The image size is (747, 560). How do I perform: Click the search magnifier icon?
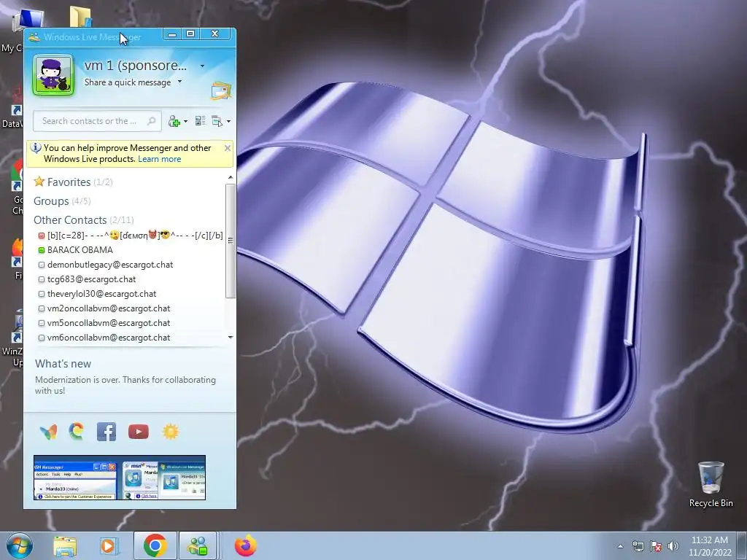(x=152, y=121)
